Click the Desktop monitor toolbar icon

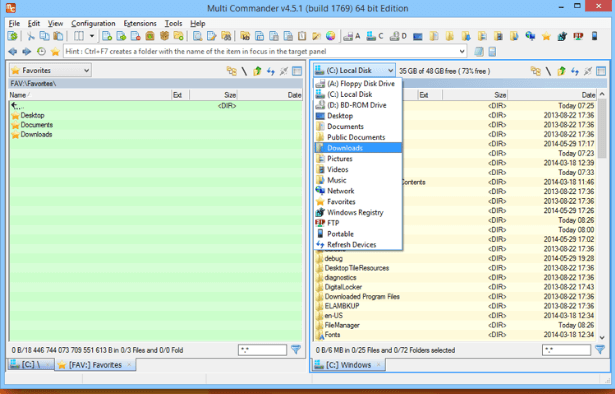[x=417, y=36]
